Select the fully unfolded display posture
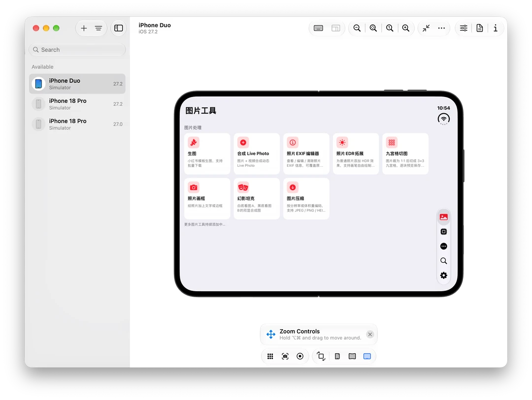Image resolution: width=532 pixels, height=400 pixels. tap(367, 356)
